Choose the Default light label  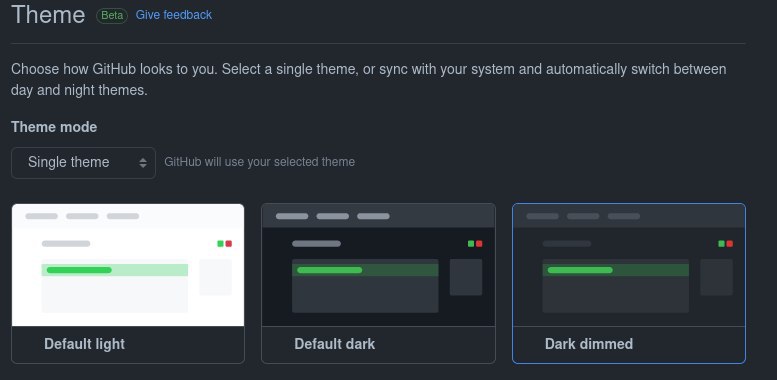click(84, 344)
